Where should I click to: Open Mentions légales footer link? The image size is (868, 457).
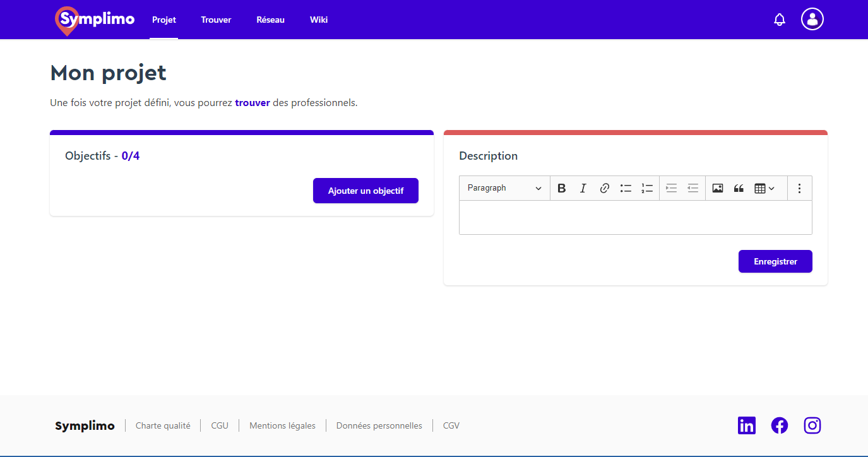tap(282, 425)
